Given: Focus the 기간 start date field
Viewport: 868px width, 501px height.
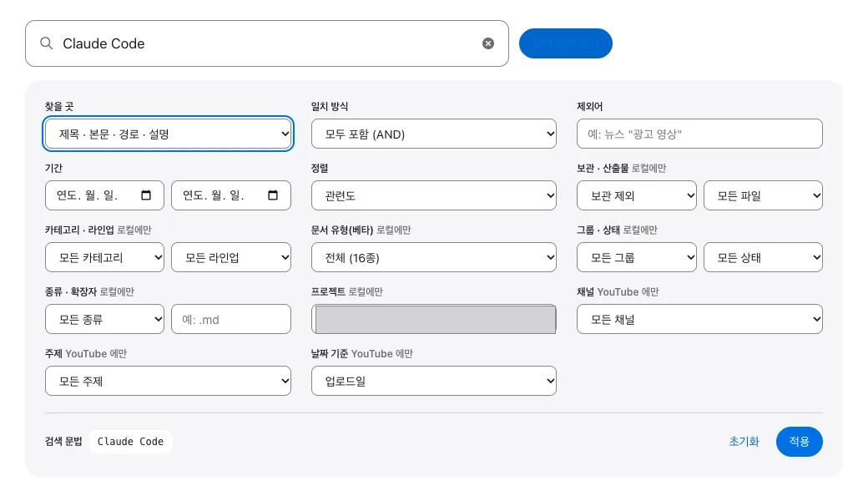Looking at the screenshot, I should (104, 195).
